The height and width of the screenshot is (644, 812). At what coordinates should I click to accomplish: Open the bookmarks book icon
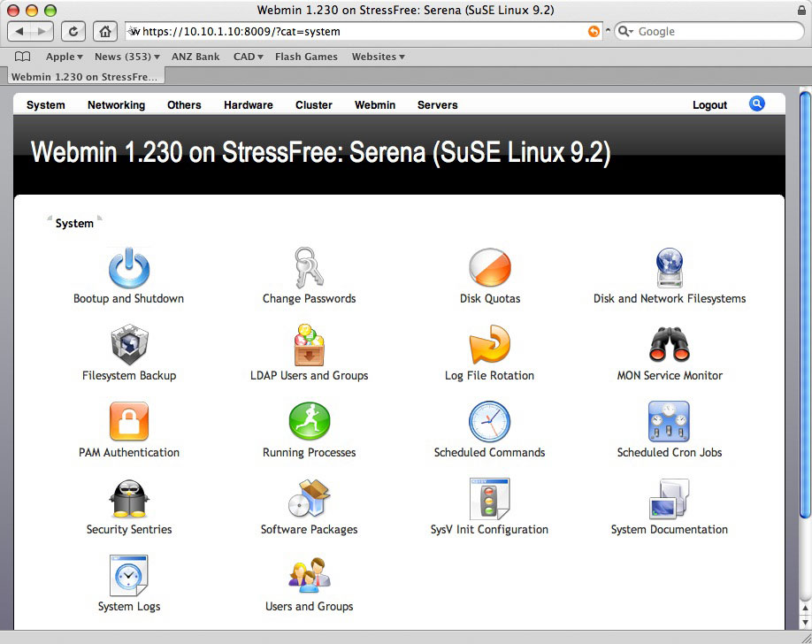[x=23, y=57]
